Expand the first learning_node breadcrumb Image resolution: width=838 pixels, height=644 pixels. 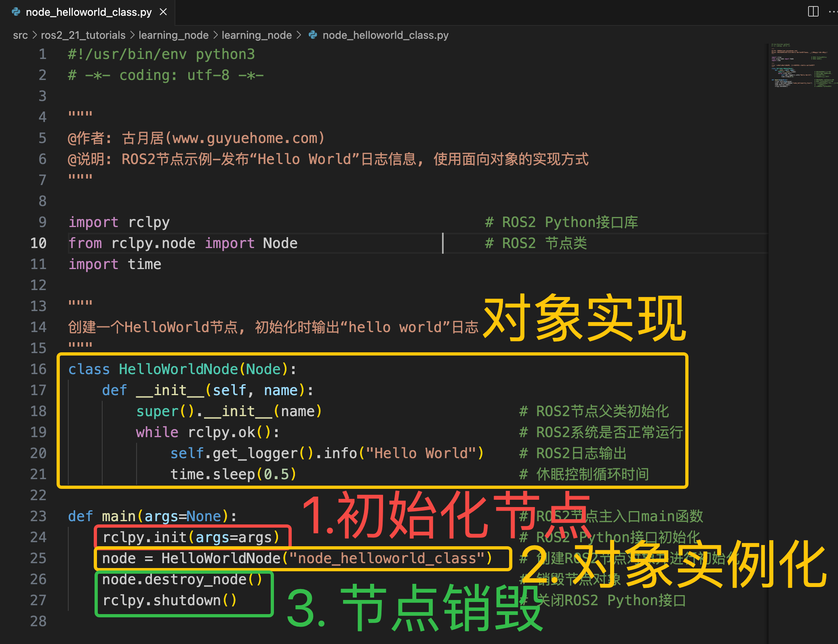pyautogui.click(x=173, y=35)
